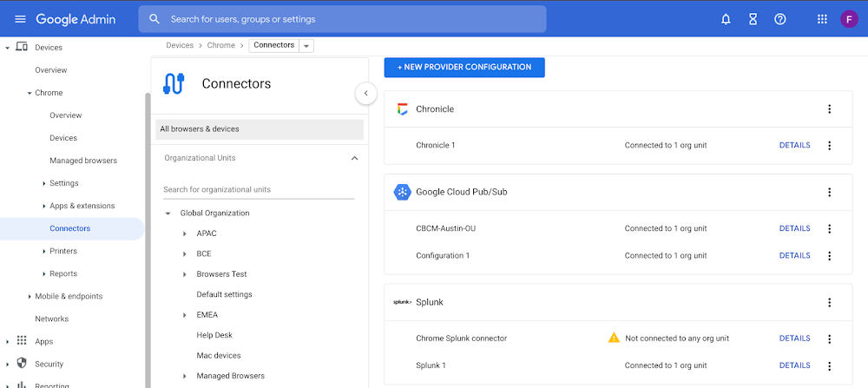Collapse the Connectors side panel arrow
The width and height of the screenshot is (868, 388).
[366, 94]
